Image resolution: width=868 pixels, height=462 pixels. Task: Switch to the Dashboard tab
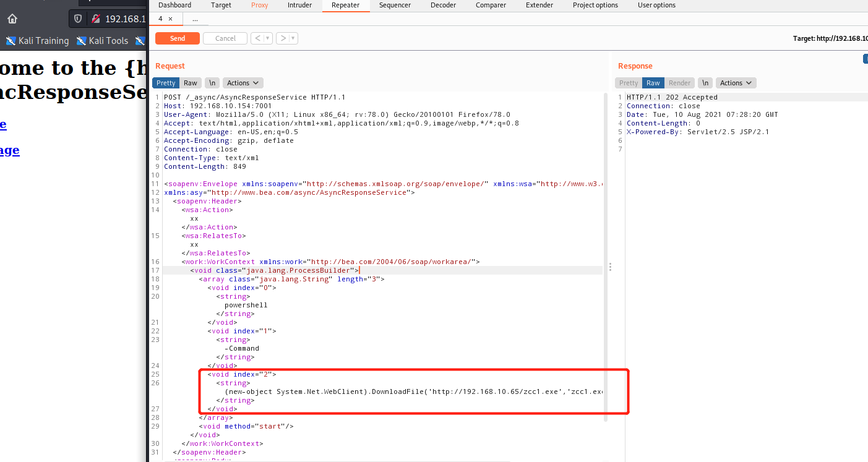[175, 5]
